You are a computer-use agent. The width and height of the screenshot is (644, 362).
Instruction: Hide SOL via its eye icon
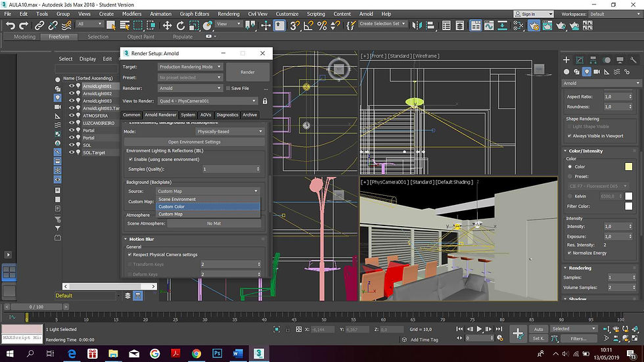click(x=72, y=145)
